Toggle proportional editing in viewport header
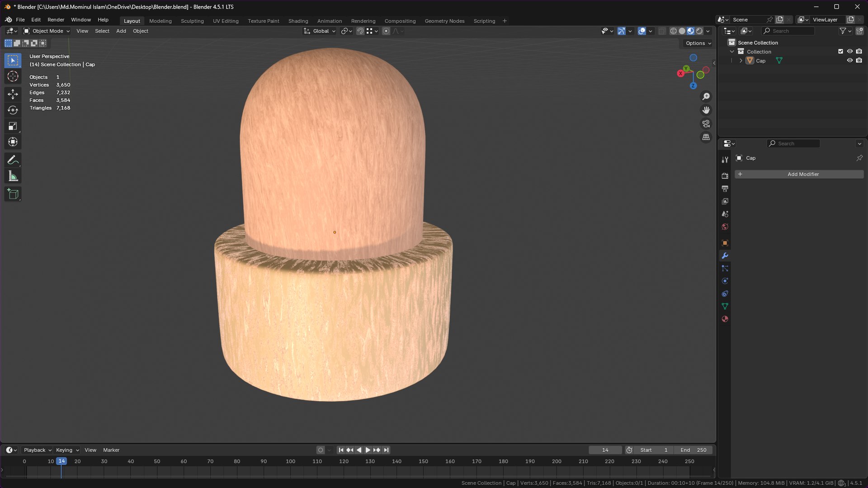Viewport: 868px width, 488px height. (x=386, y=31)
